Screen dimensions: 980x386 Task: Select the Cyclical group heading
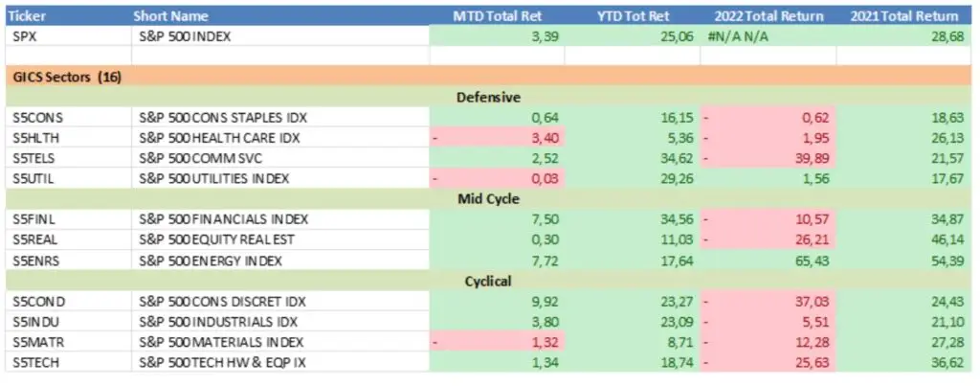click(488, 282)
